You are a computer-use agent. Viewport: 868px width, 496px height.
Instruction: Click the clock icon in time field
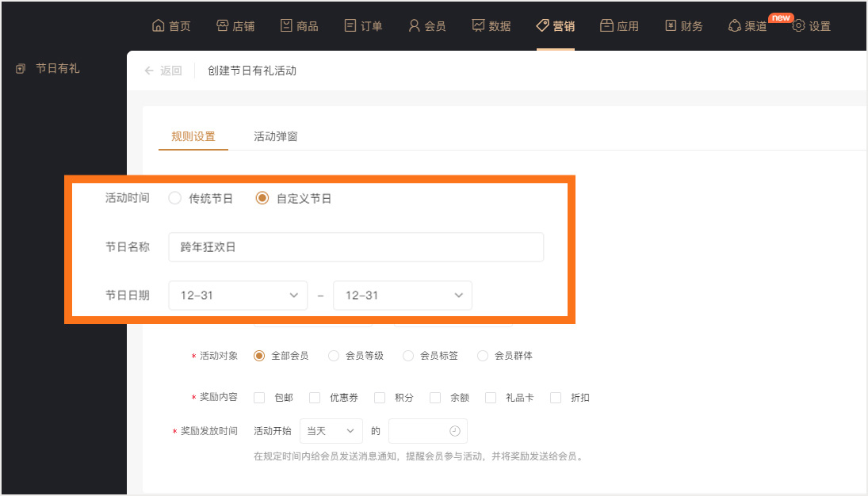coord(454,431)
